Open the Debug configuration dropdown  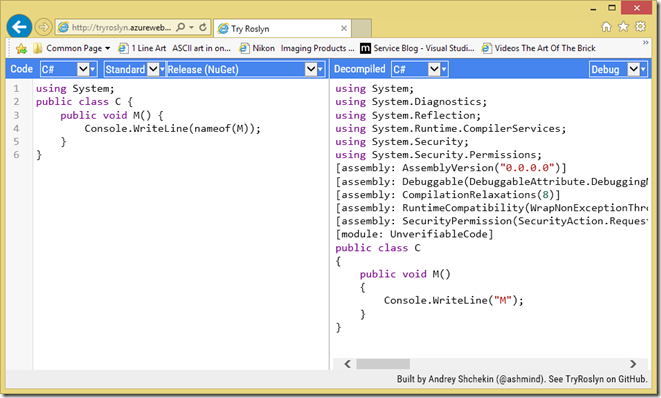tap(618, 69)
